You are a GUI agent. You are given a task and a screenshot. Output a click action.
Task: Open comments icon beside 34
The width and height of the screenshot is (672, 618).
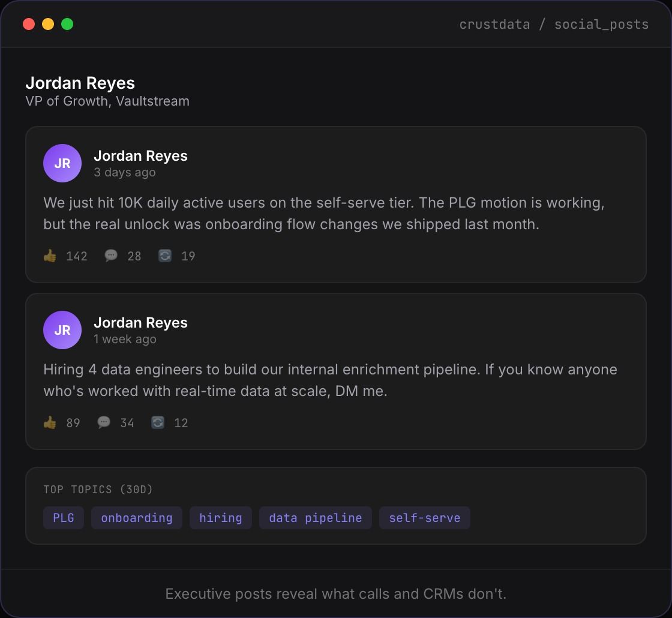[x=104, y=422]
